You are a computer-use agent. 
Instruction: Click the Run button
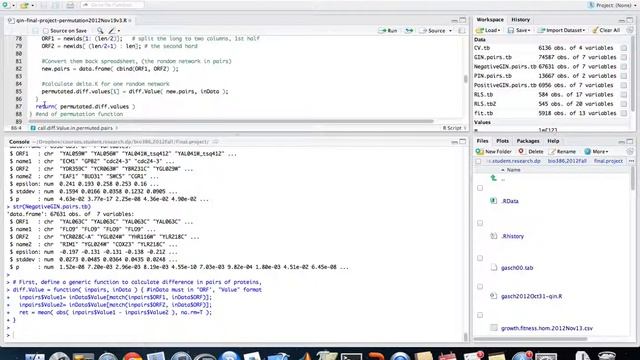[x=388, y=31]
